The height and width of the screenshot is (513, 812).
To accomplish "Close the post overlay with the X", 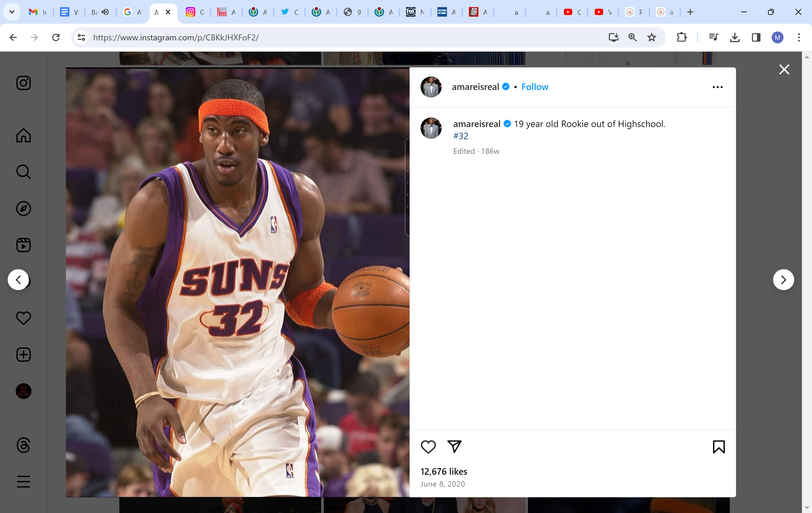I will coord(784,69).
